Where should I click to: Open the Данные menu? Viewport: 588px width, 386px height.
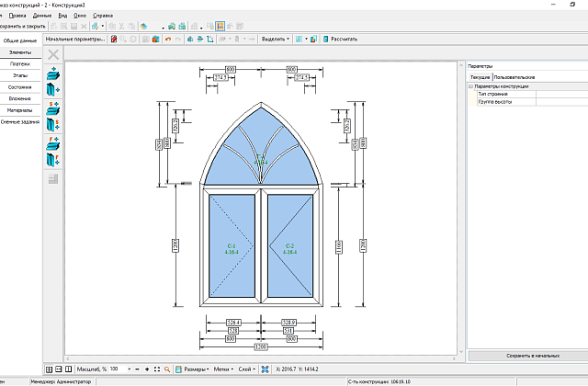click(x=42, y=16)
